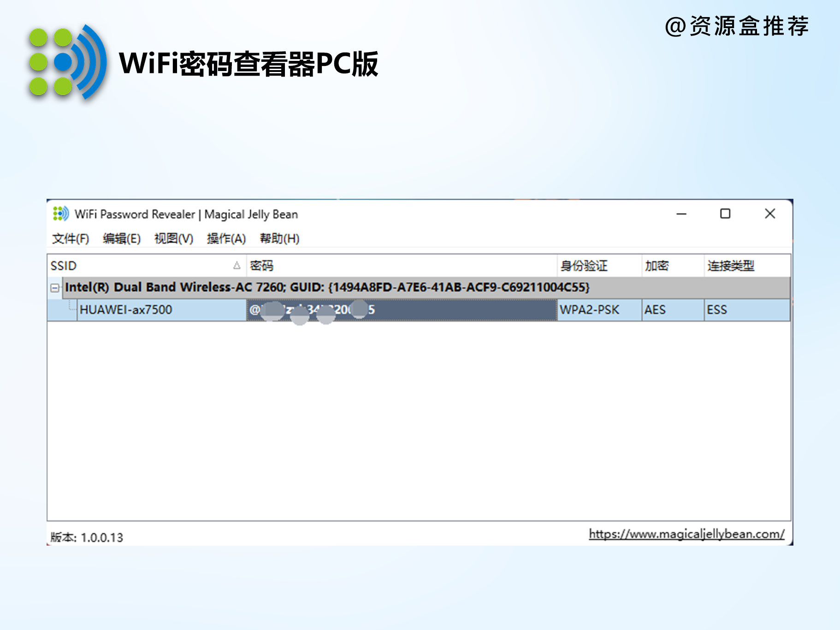
Task: Click the password cell for HUAWEI-ax7500
Action: [402, 310]
